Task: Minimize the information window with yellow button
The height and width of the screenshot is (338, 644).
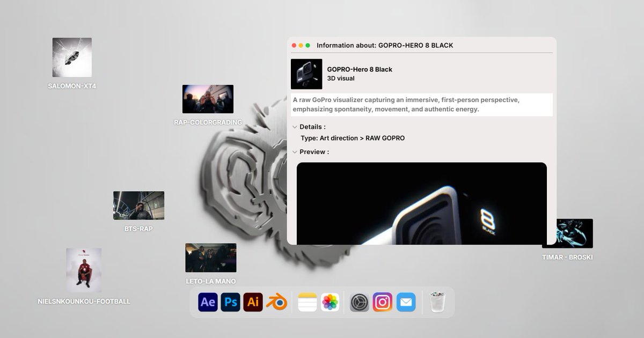Action: (x=301, y=46)
